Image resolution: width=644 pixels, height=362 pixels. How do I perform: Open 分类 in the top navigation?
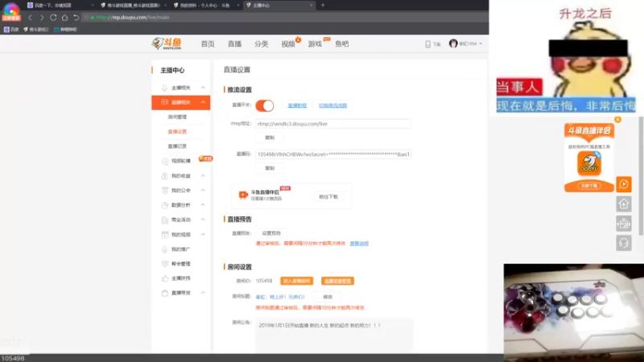coord(261,44)
